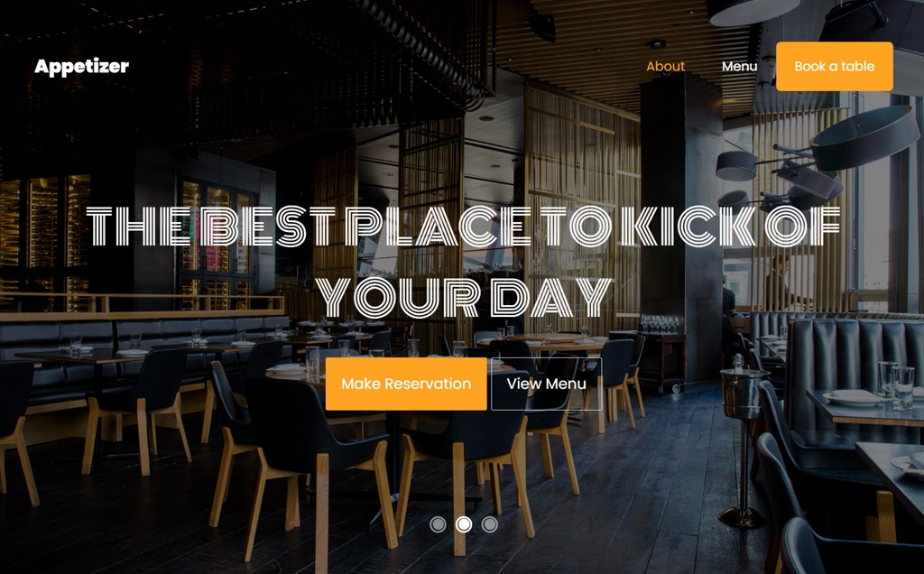Reserve using the orange header button
This screenshot has width=924, height=574.
(x=835, y=66)
